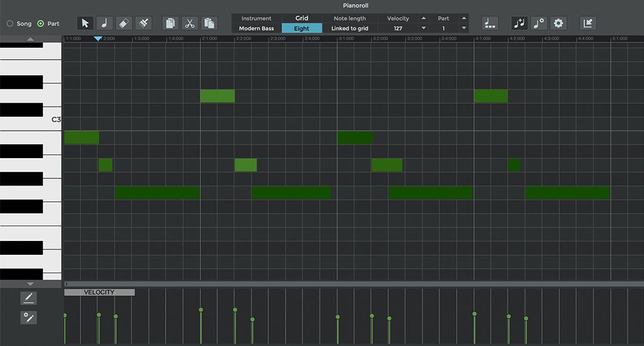Select the long note ending at bar 5:1
Screen dimensions: 644x346
[x=568, y=193]
